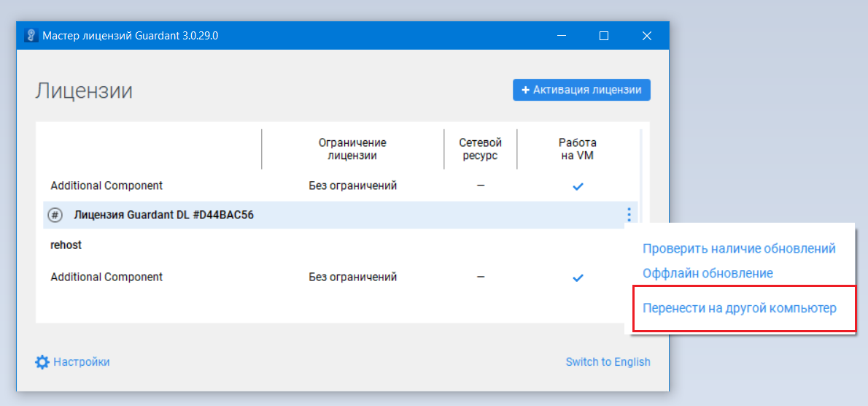Screen dimensions: 868x406
Task: Click the rehost entry in the license list
Action: pos(66,245)
